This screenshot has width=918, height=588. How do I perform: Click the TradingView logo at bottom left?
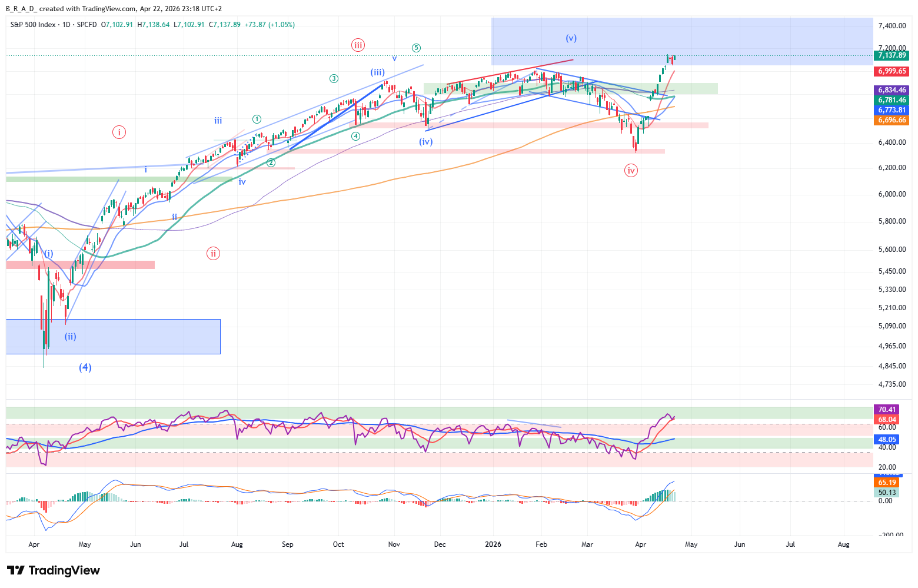pos(54,570)
